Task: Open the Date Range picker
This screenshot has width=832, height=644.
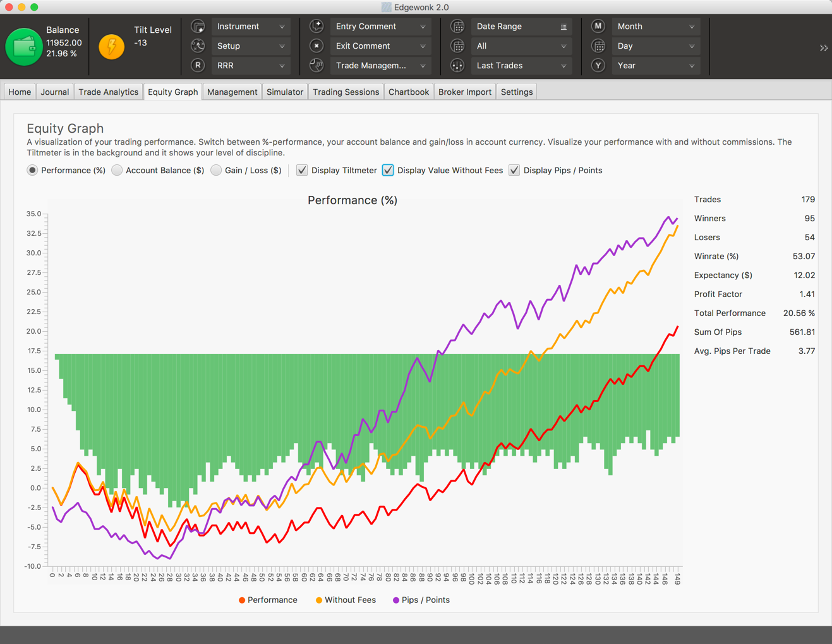Action: 521,27
